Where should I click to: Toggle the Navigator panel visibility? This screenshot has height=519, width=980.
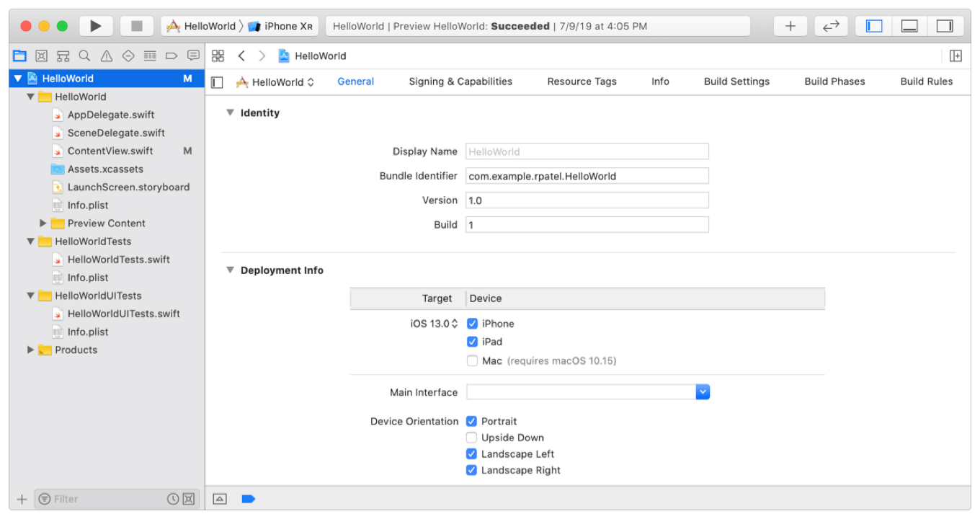pyautogui.click(x=874, y=26)
